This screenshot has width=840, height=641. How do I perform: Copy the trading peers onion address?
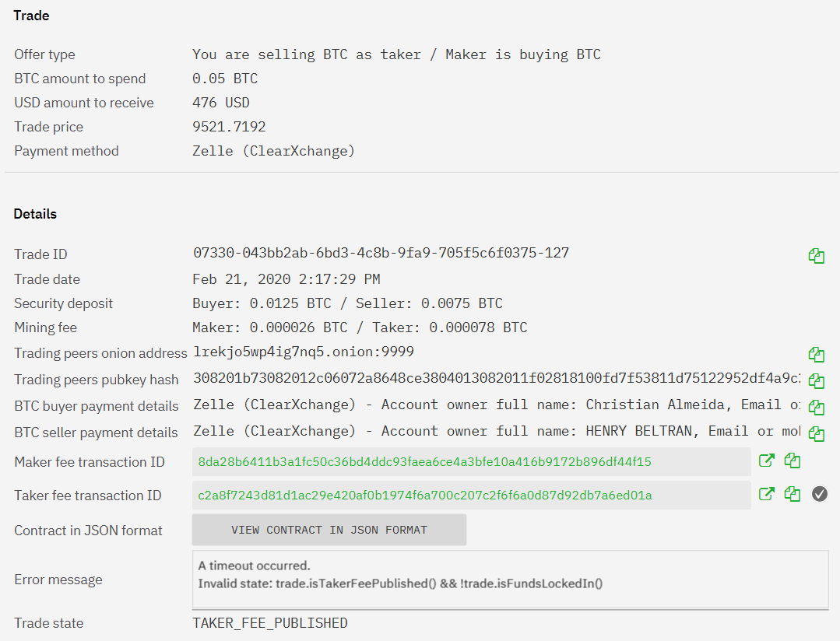[x=816, y=355]
